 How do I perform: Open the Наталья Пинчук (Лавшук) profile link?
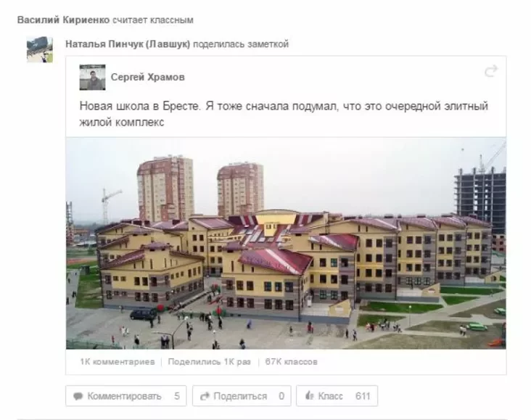128,44
